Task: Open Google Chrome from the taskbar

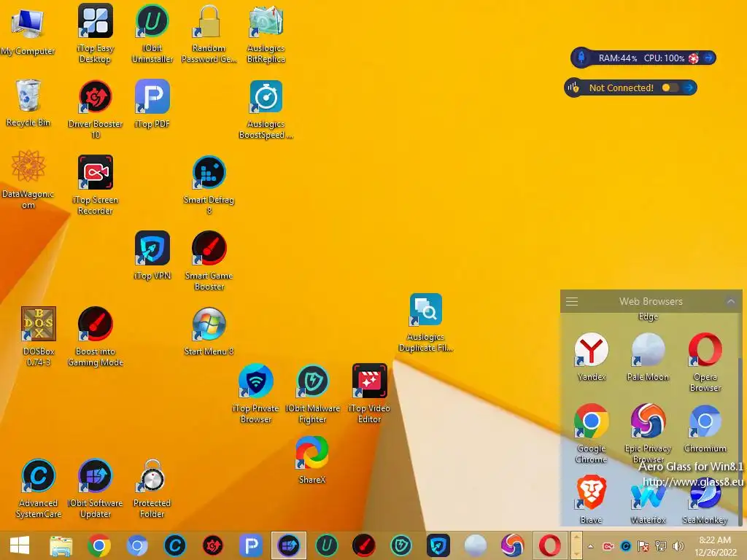Action: click(x=99, y=545)
